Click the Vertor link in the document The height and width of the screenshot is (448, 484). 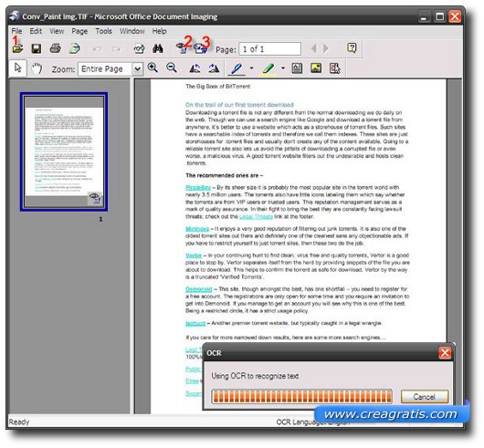coord(194,255)
